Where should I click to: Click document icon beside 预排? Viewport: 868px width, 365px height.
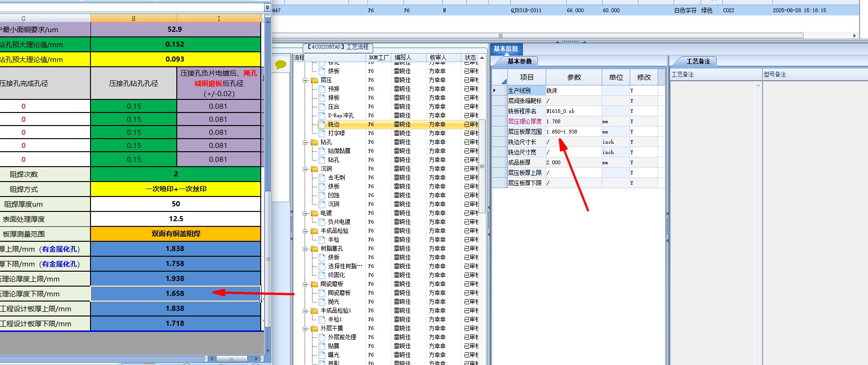click(322, 89)
